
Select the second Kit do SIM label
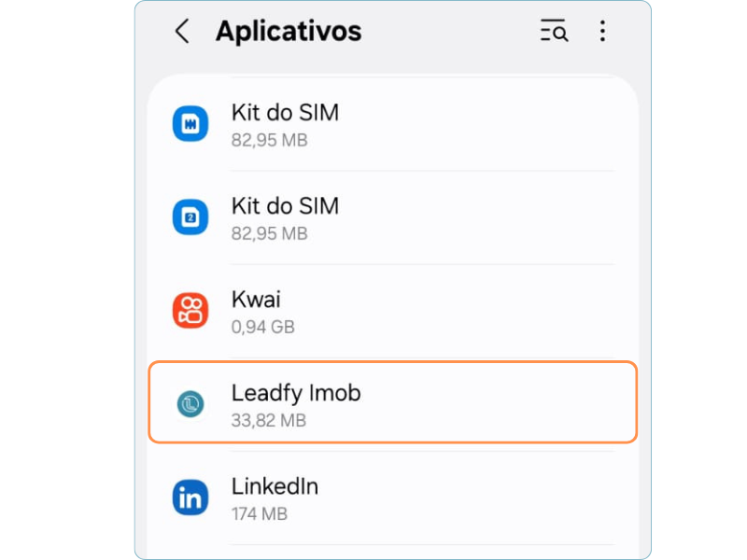click(x=285, y=206)
